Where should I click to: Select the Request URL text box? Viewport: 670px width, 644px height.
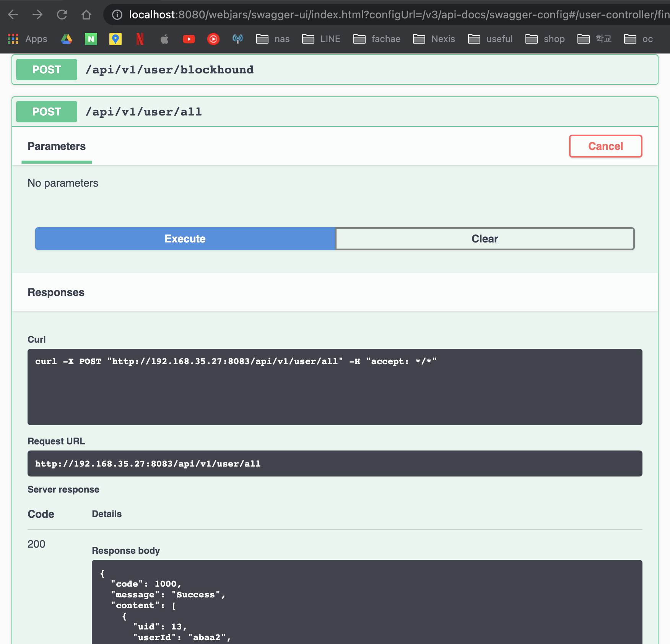[335, 463]
